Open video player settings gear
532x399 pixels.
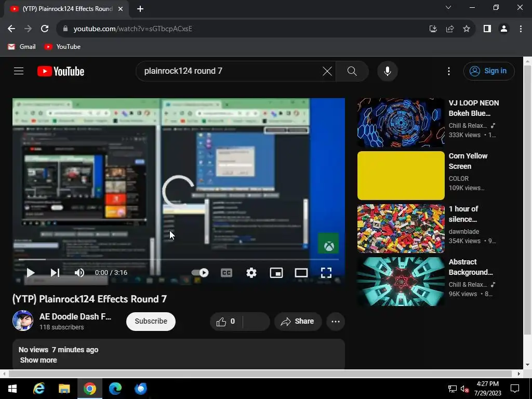coord(251,272)
